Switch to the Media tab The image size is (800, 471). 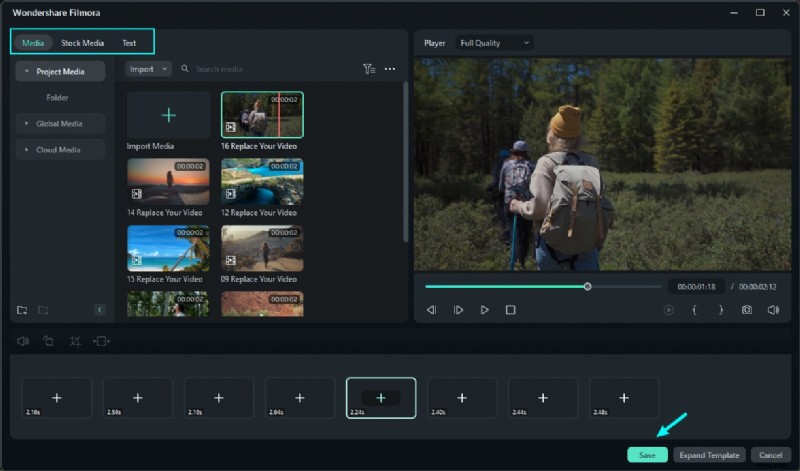[x=33, y=43]
